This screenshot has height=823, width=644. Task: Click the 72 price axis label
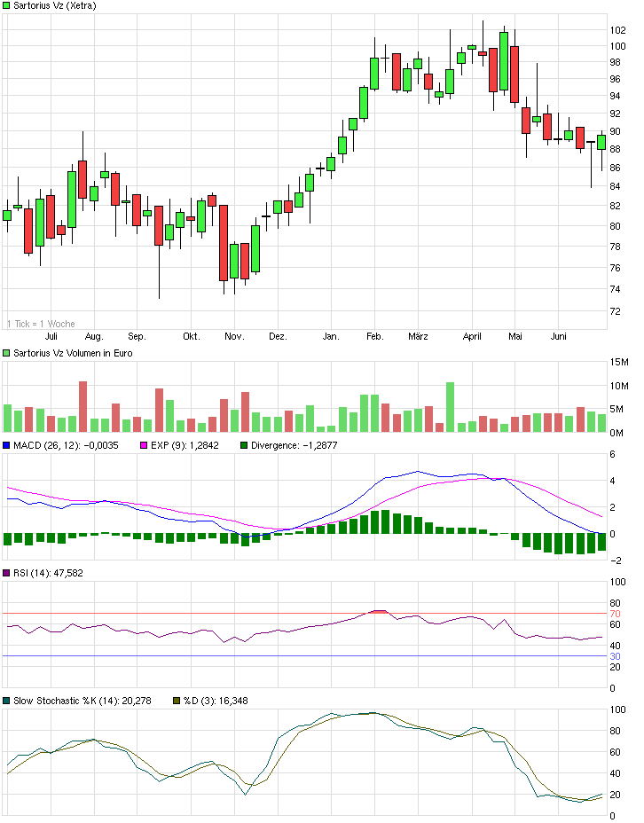(615, 311)
